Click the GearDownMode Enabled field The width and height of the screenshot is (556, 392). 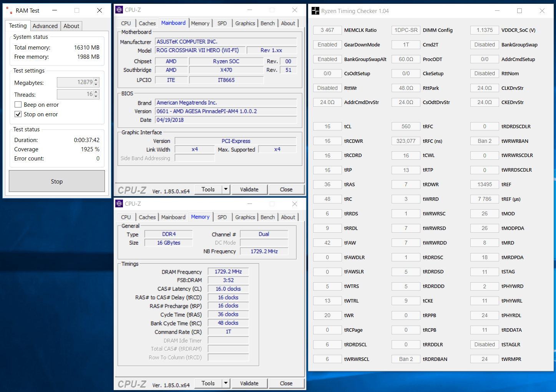(327, 45)
